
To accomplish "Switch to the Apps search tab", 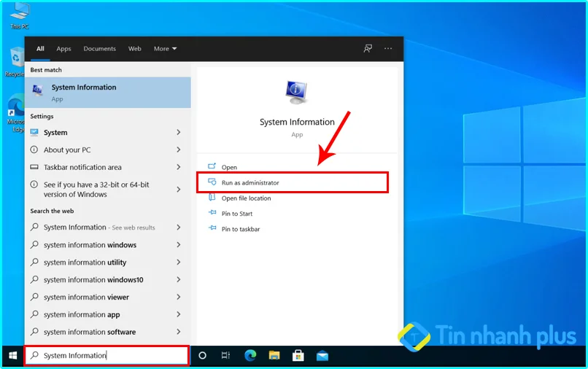I will (x=64, y=49).
